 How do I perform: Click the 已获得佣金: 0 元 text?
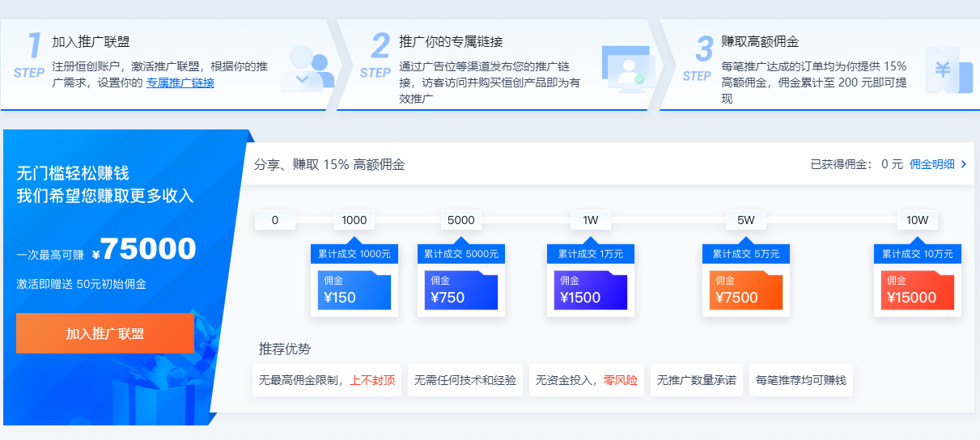pyautogui.click(x=857, y=164)
